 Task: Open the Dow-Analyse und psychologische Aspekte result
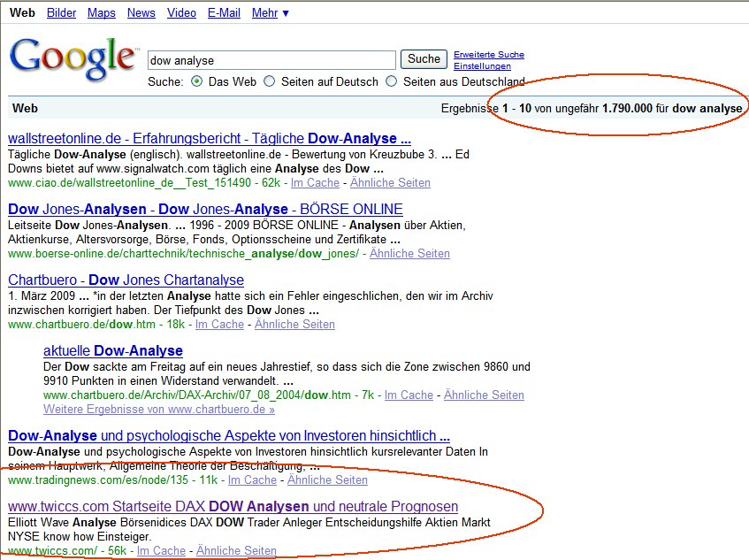(x=229, y=436)
